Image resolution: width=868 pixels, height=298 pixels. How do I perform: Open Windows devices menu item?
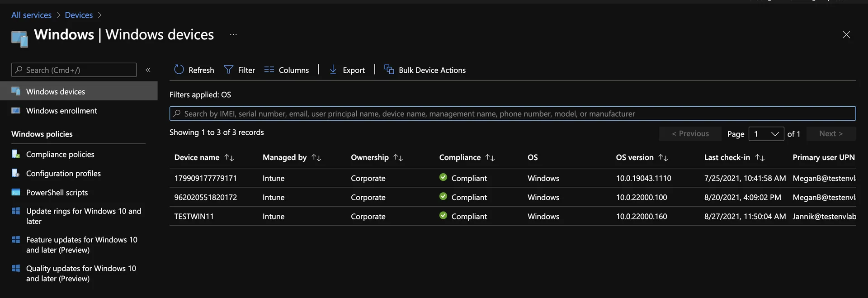pos(79,91)
